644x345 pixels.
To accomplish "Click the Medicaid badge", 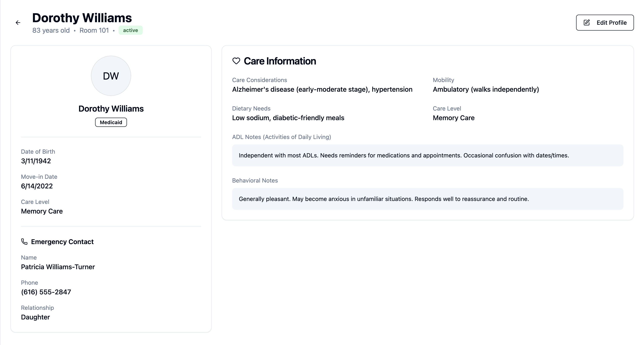I will coord(111,122).
